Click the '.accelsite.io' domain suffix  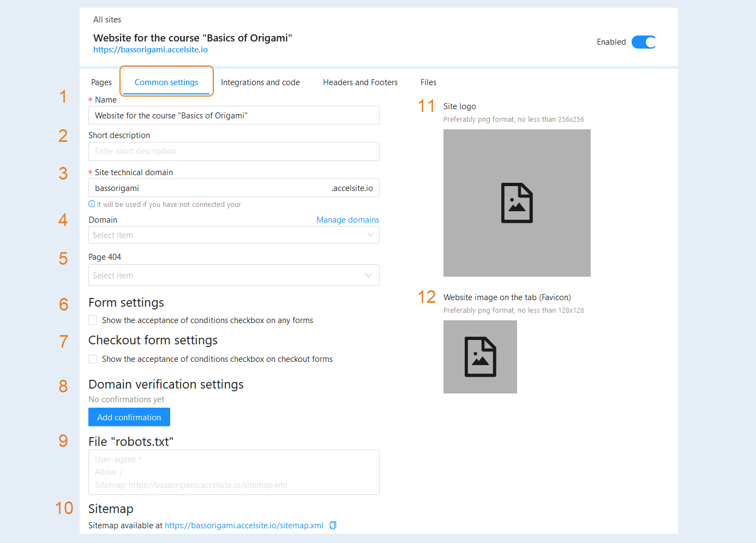[352, 188]
